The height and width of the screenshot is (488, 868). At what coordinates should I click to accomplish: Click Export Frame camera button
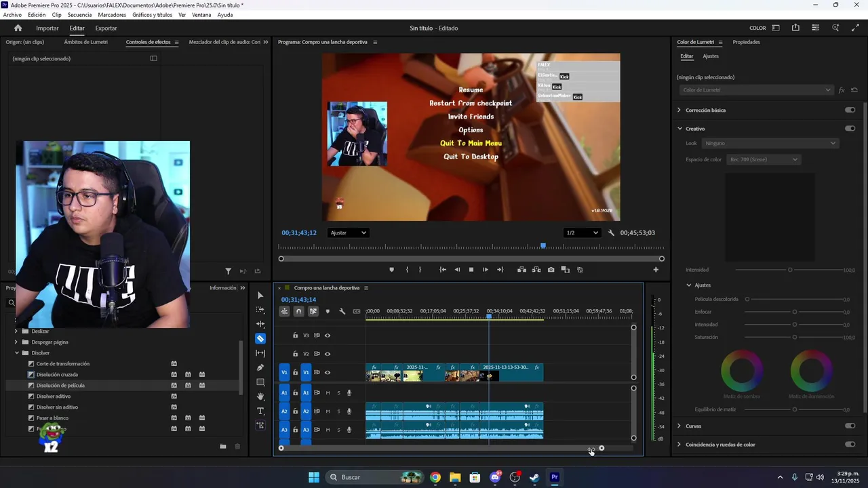point(551,270)
